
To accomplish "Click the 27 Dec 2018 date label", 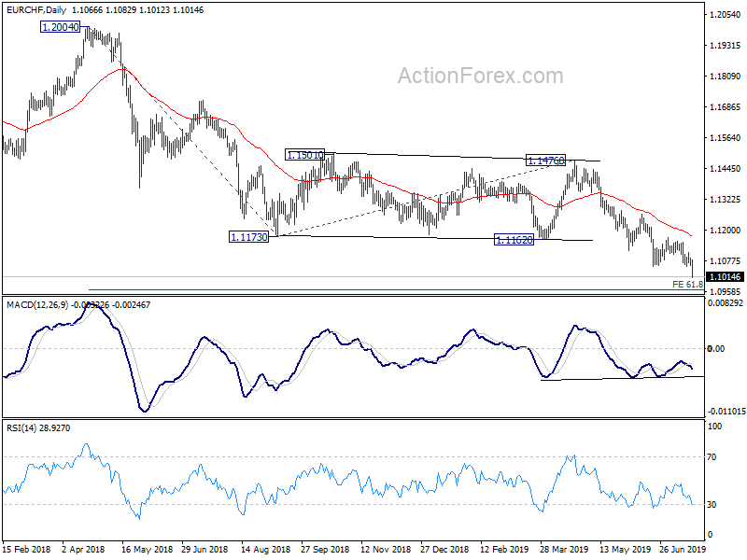I will click(x=444, y=550).
